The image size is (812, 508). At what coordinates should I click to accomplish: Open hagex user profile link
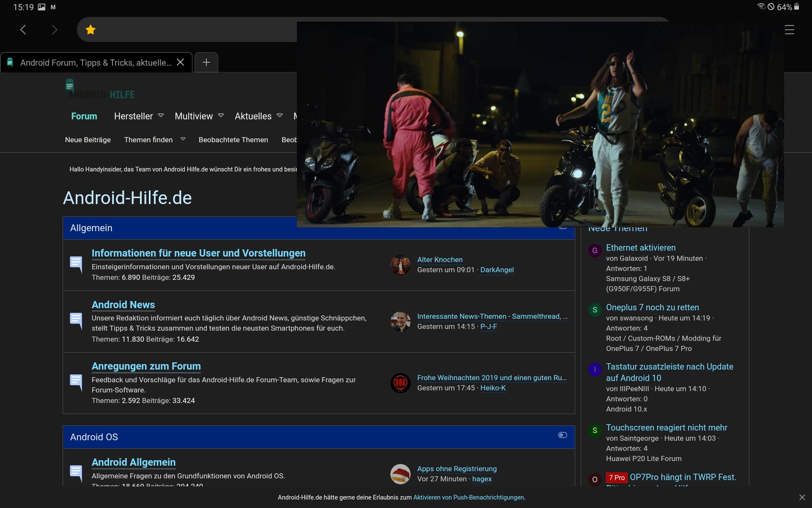click(482, 479)
